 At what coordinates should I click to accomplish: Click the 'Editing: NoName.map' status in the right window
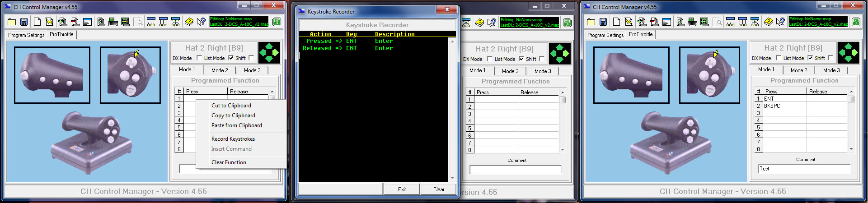pos(809,19)
